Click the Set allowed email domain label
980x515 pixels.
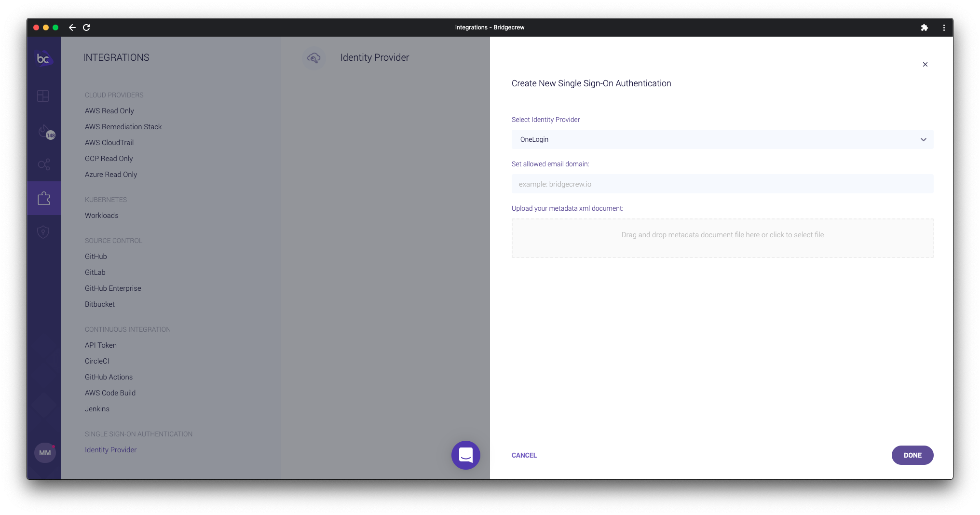550,164
